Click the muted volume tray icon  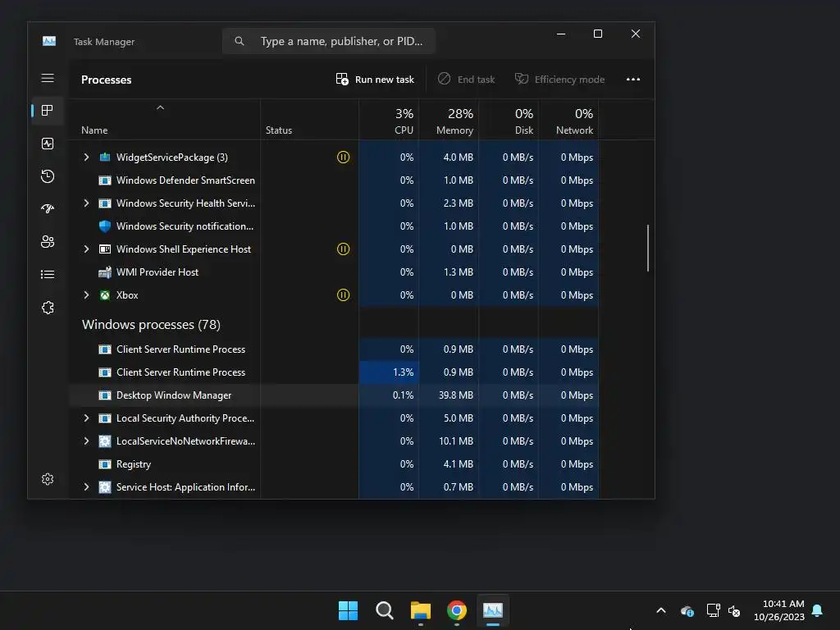click(x=734, y=610)
